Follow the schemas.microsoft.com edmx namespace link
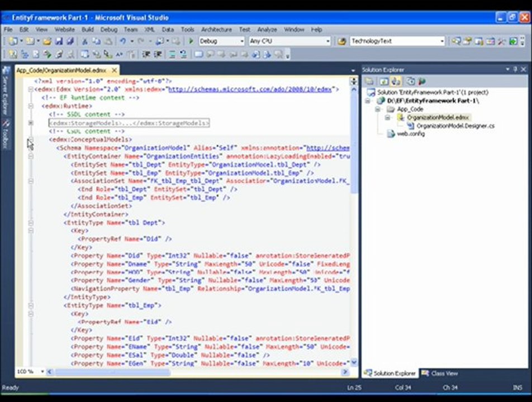The width and height of the screenshot is (532, 402). pos(250,89)
